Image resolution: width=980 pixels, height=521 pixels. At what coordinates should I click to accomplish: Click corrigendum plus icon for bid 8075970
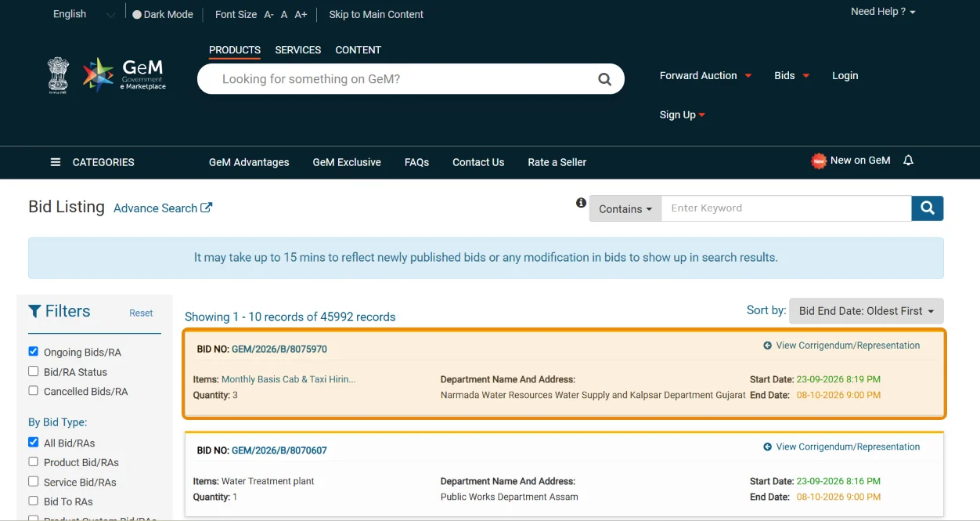[767, 346]
